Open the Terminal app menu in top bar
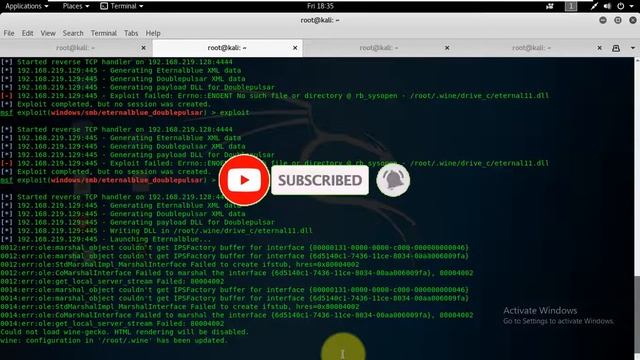This screenshot has height=360, width=640. coord(122,6)
